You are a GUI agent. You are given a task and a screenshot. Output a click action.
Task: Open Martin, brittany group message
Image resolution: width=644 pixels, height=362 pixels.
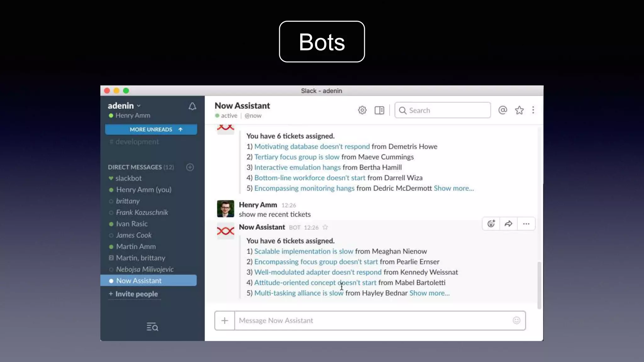140,258
